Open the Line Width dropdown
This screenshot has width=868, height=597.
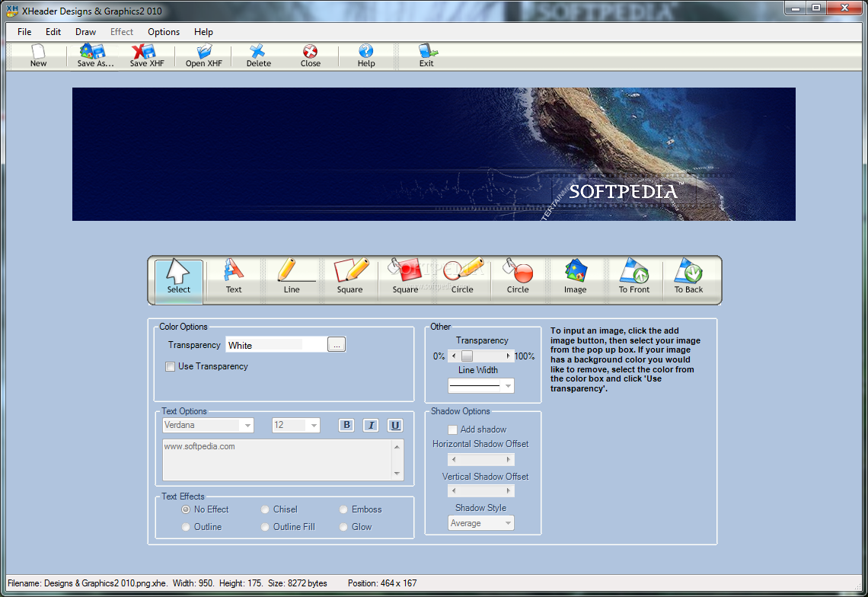(508, 386)
